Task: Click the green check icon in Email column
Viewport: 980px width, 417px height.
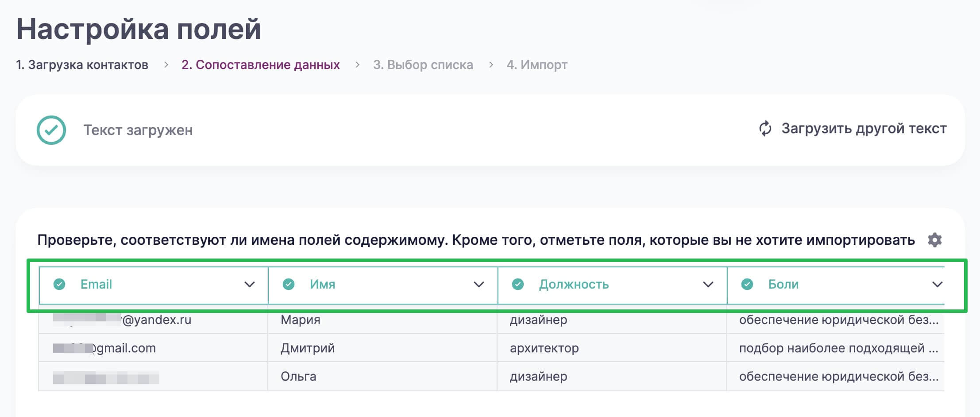Action: [x=59, y=284]
